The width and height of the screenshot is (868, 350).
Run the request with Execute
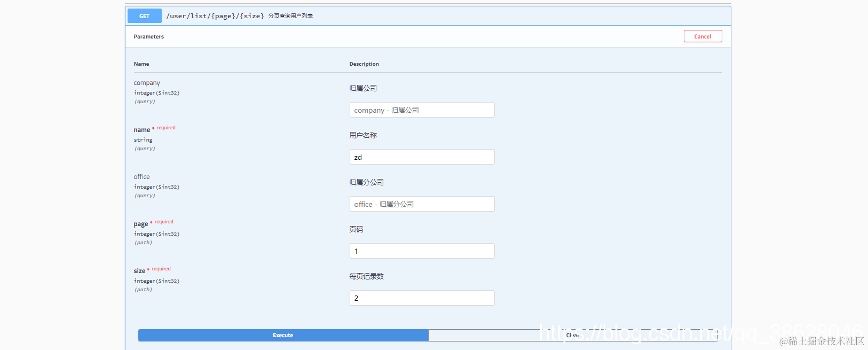click(x=283, y=335)
